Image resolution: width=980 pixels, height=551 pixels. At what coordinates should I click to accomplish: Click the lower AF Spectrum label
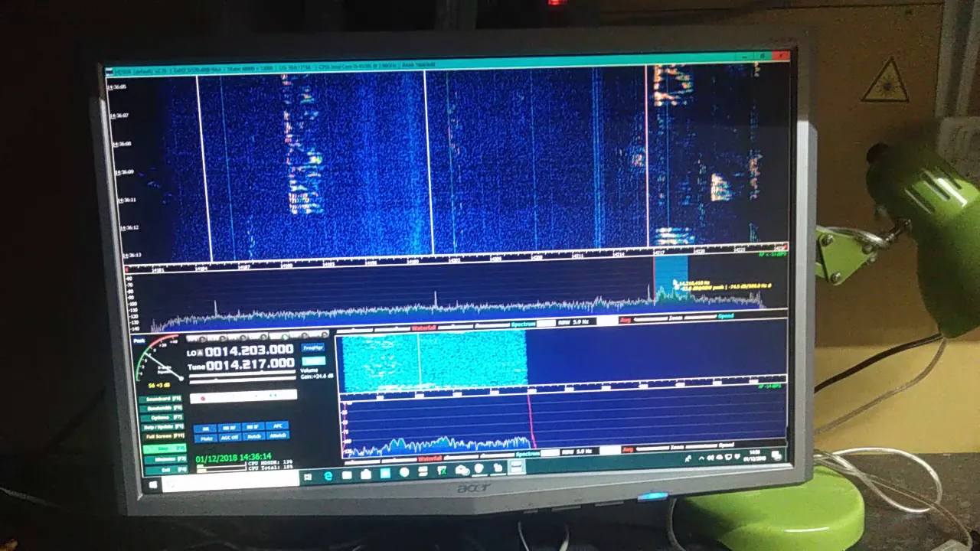pos(528,453)
